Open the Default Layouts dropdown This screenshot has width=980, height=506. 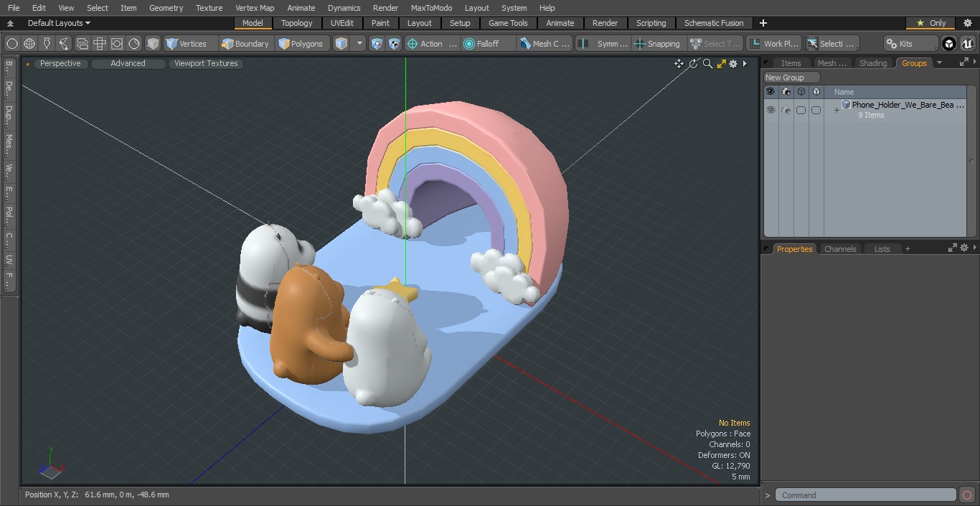(59, 23)
